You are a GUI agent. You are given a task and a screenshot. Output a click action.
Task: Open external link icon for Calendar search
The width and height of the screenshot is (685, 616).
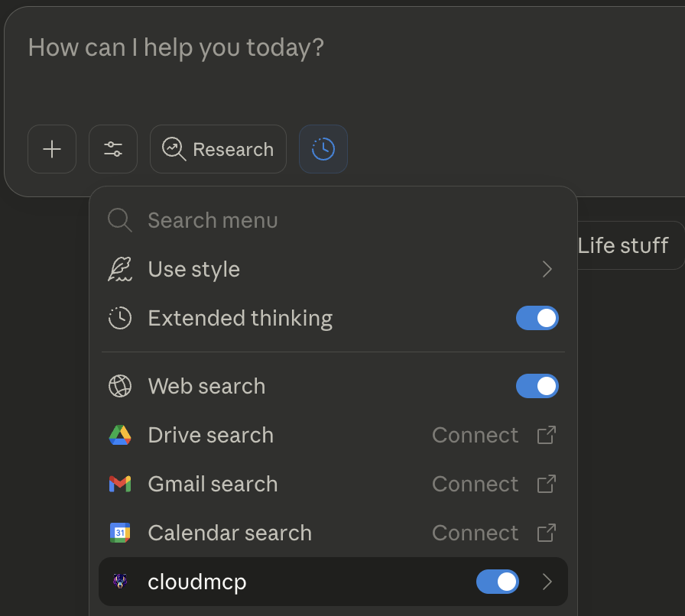pos(547,533)
